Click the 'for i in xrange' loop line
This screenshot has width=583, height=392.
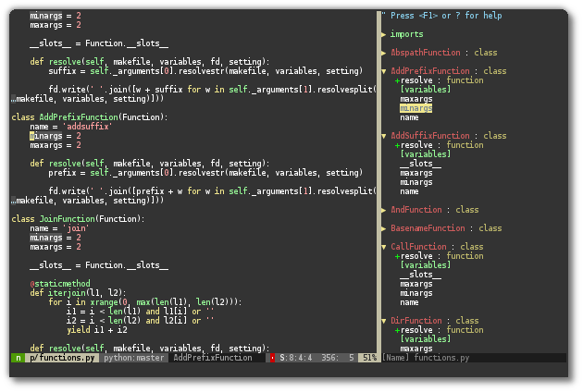(145, 302)
